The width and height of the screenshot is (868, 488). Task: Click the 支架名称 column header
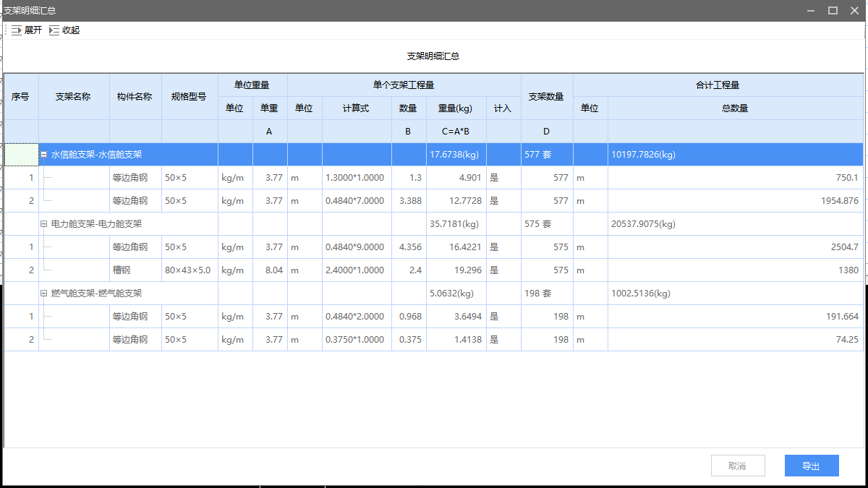(x=74, y=96)
